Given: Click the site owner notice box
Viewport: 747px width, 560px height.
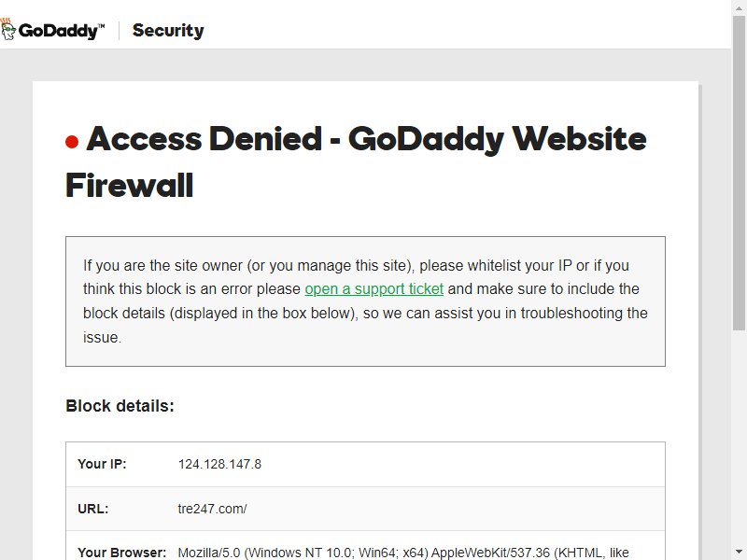Looking at the screenshot, I should (x=365, y=301).
